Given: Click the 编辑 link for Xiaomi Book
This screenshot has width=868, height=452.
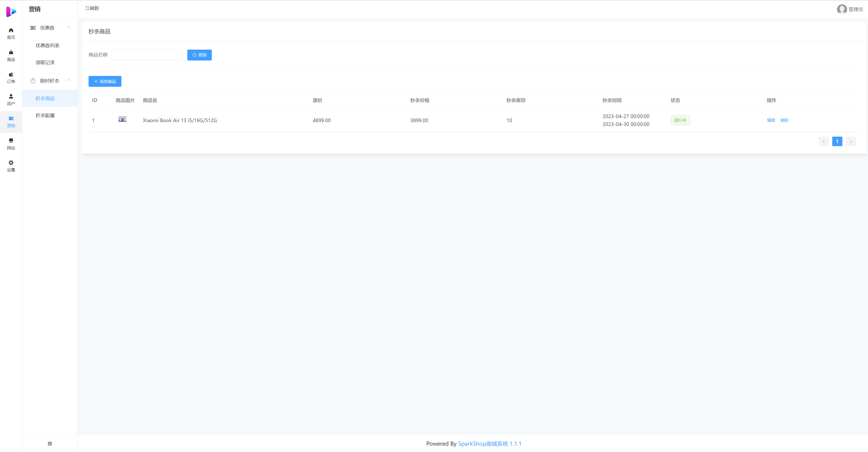Looking at the screenshot, I should (x=771, y=120).
